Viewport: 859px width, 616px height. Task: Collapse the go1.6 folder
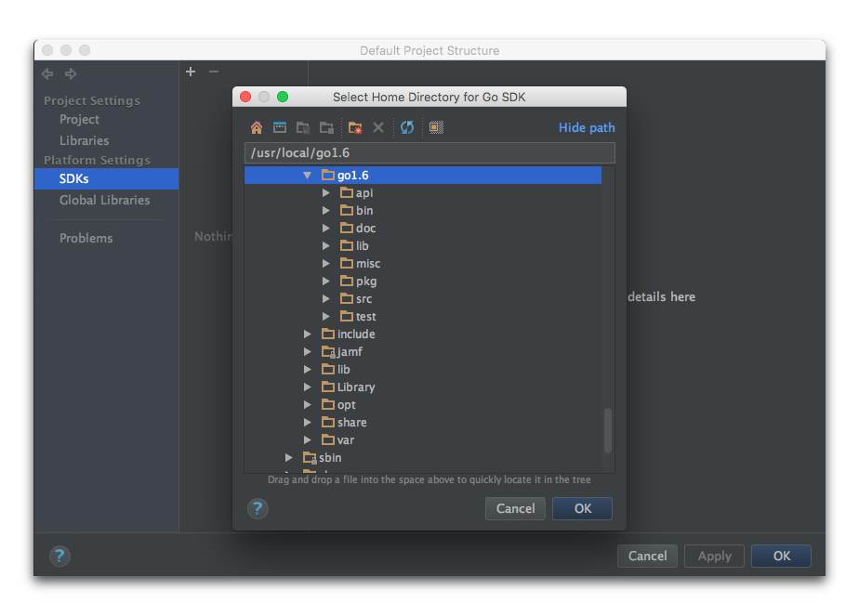tap(308, 176)
